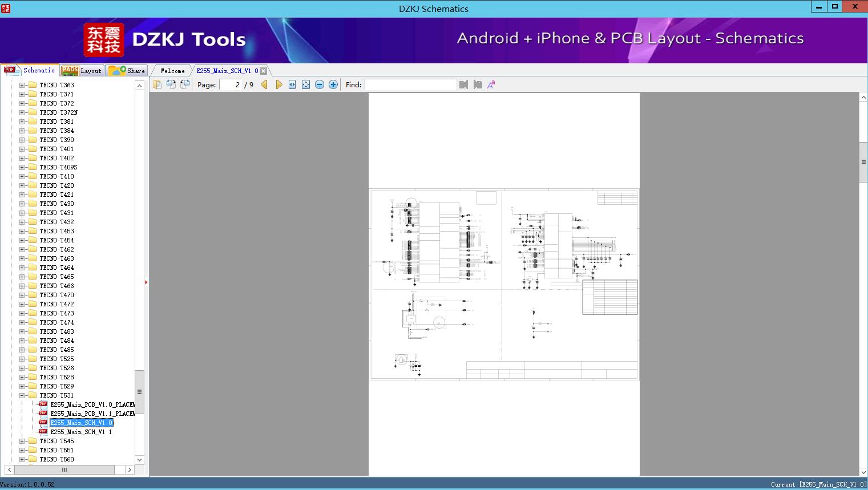The image size is (868, 490).
Task: Expand the TECNO T545 folder
Action: [22, 441]
